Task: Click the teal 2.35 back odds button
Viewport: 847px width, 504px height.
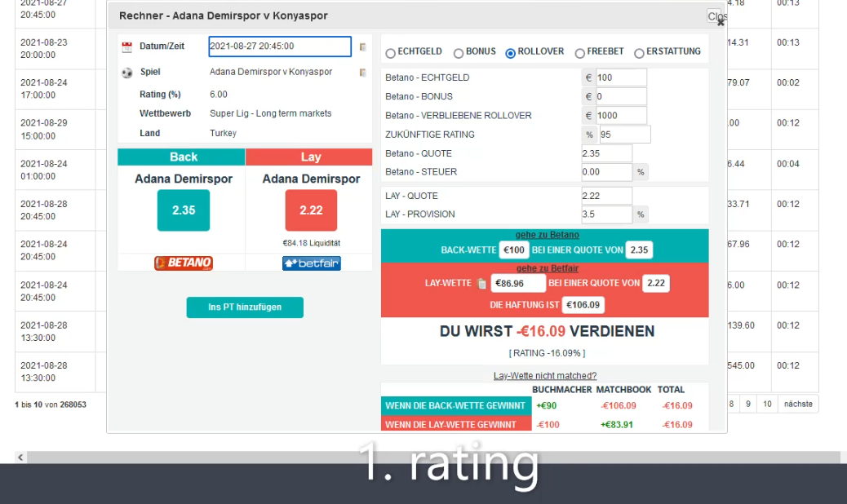Action: click(184, 210)
